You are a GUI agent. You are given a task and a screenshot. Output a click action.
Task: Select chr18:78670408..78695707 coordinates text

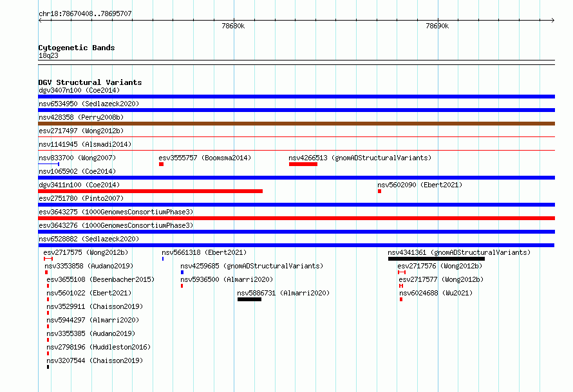(85, 14)
